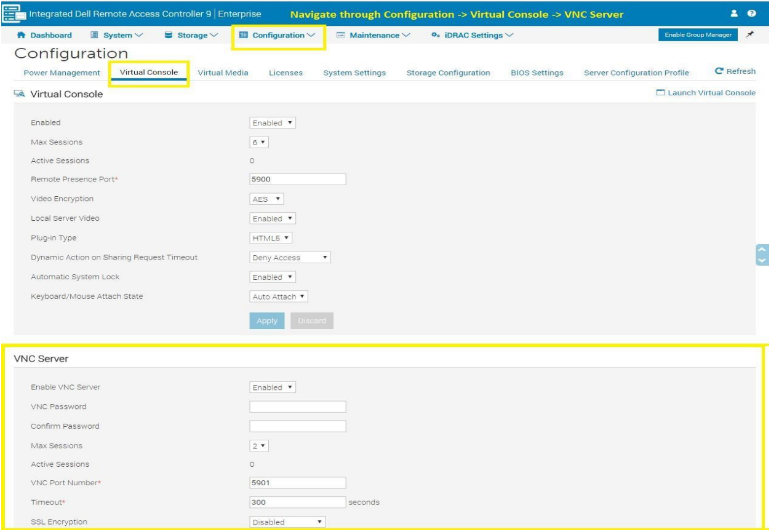771x532 pixels.
Task: Open the Video Encryption AES dropdown
Action: point(266,199)
